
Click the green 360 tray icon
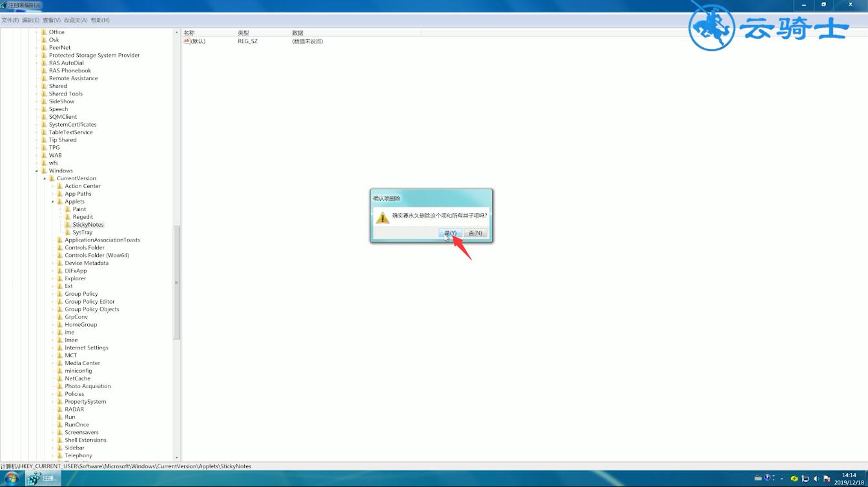pos(794,479)
